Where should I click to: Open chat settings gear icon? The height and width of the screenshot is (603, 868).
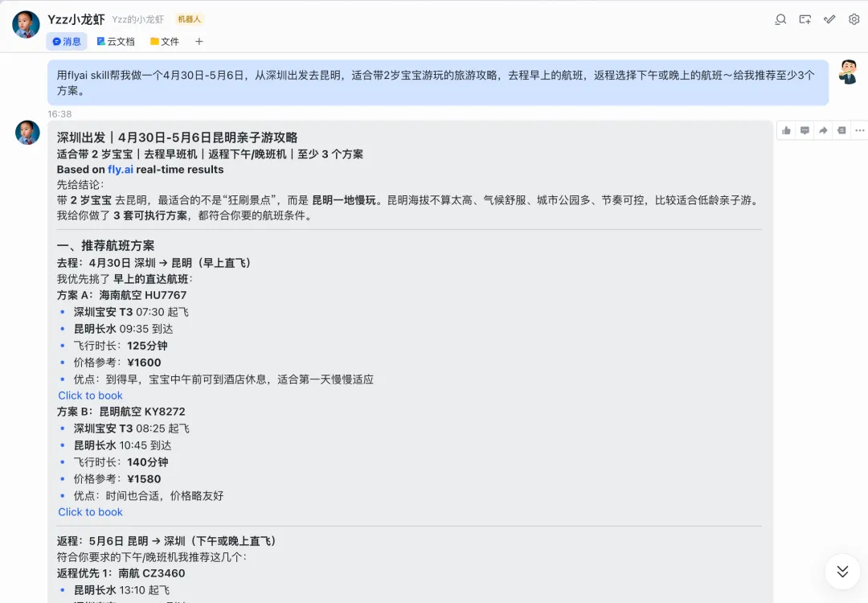tap(854, 20)
